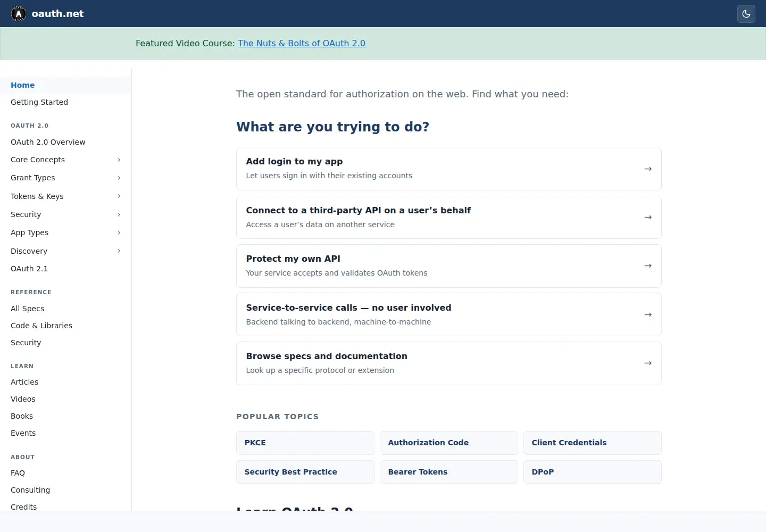766x532 pixels.
Task: Open the Security Best Practice topic
Action: [x=305, y=472]
